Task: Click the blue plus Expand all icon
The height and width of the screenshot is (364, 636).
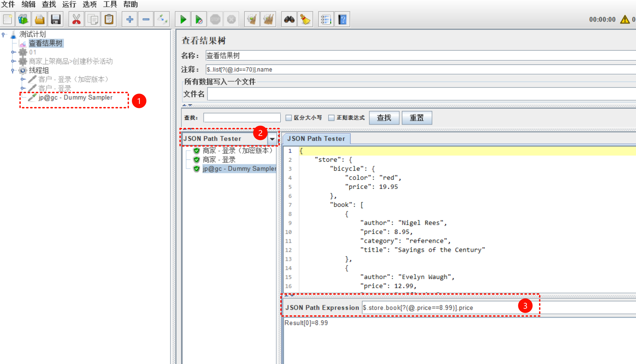Action: [x=130, y=20]
